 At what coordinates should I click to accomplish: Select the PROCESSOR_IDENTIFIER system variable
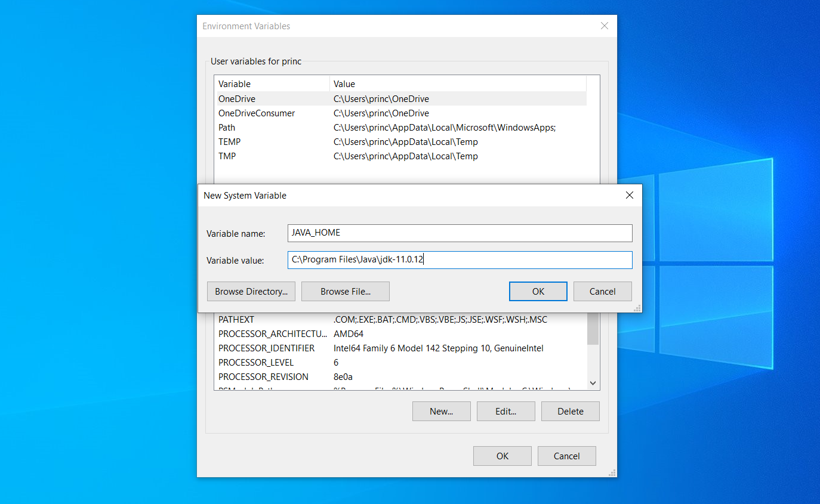pyautogui.click(x=400, y=348)
